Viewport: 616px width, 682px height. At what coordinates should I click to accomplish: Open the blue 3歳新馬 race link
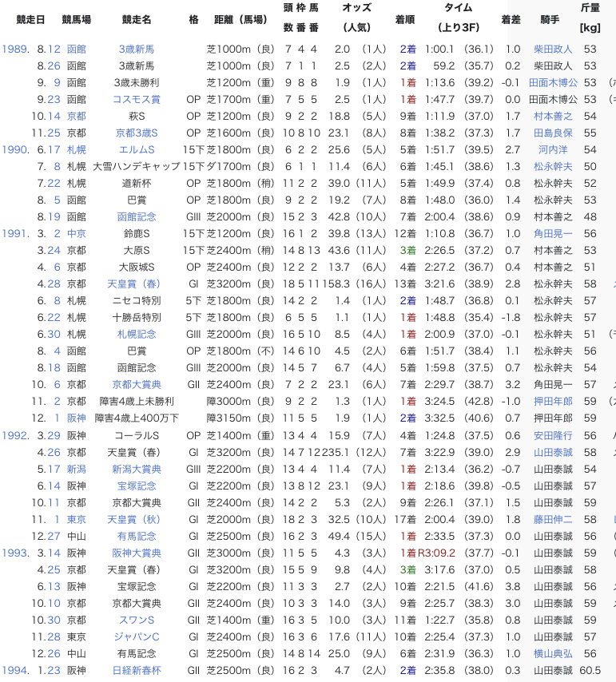coord(137,50)
